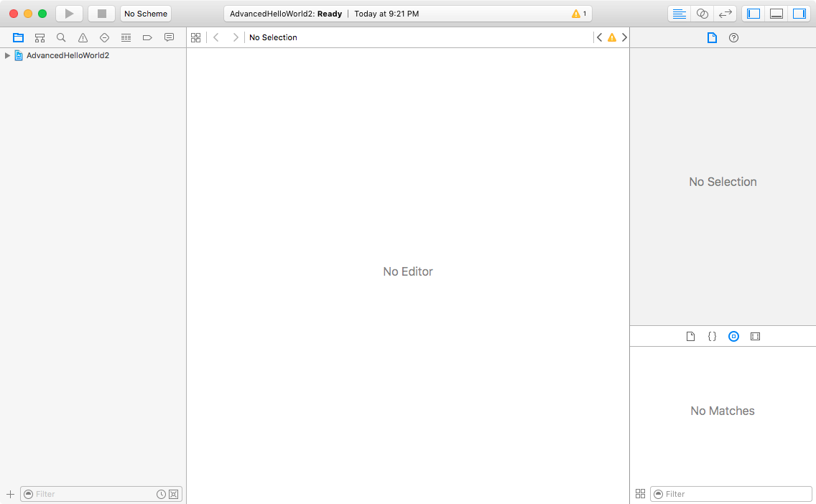Click the AdvancedHelloWorld2: Ready status text

coord(286,14)
